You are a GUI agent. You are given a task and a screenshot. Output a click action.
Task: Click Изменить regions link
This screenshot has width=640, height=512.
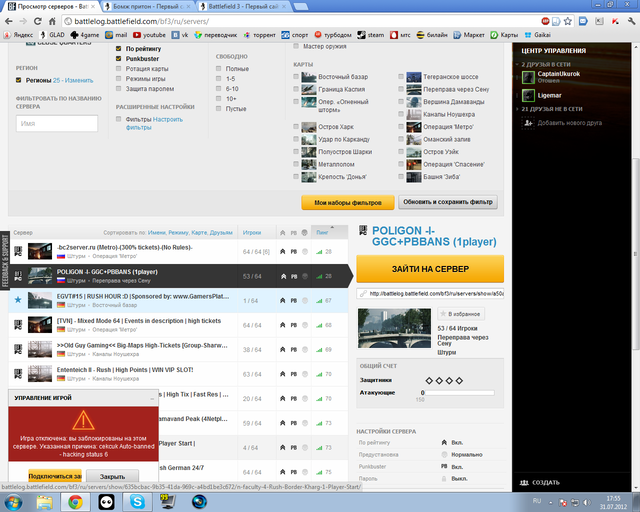point(78,80)
